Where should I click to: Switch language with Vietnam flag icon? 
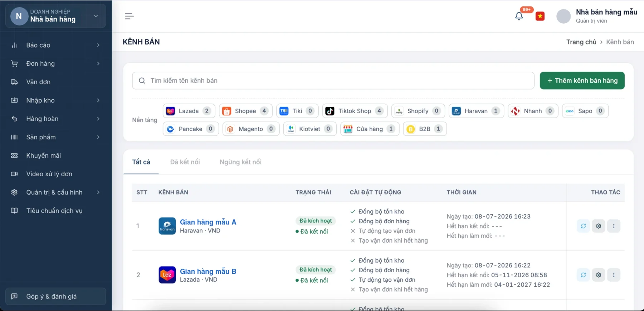coord(540,16)
